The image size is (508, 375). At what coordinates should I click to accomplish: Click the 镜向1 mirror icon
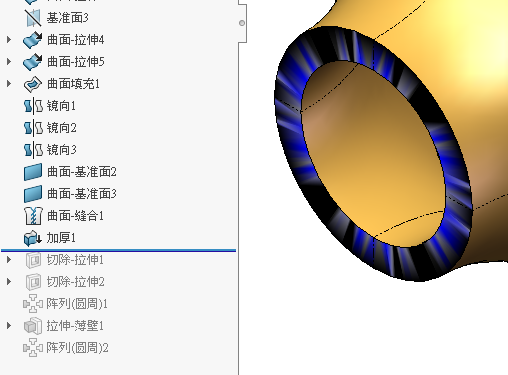(33, 106)
